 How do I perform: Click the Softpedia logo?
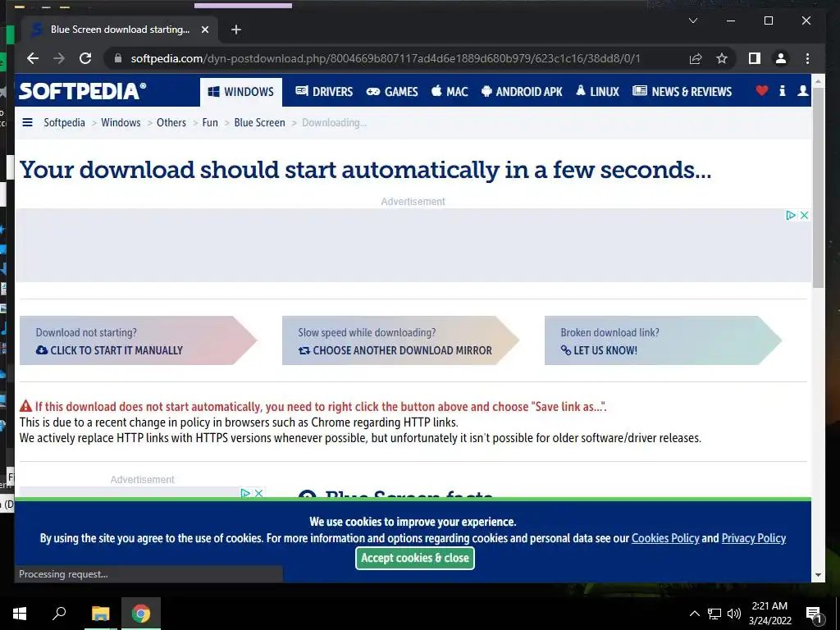(x=83, y=91)
